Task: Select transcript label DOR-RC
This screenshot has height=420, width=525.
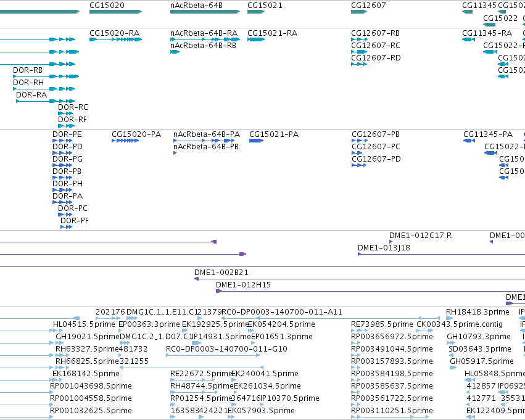Action: pos(73,107)
